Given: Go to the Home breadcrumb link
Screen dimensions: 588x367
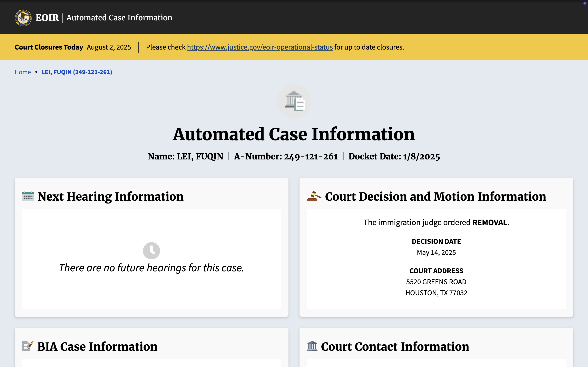Looking at the screenshot, I should pos(23,72).
